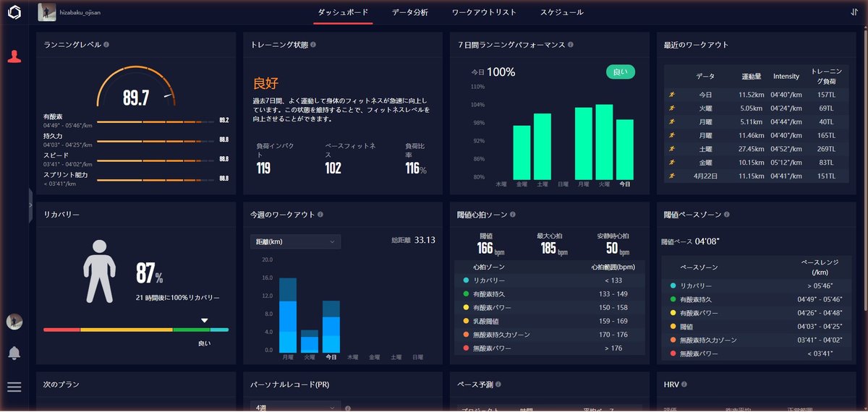
Task: Click the sort arrows icon at top right
Action: pos(854,12)
